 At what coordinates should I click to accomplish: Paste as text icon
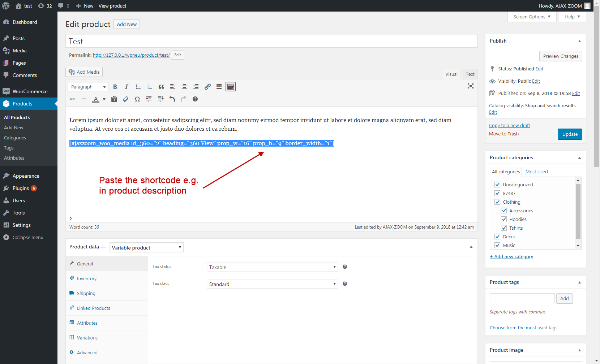114,99
